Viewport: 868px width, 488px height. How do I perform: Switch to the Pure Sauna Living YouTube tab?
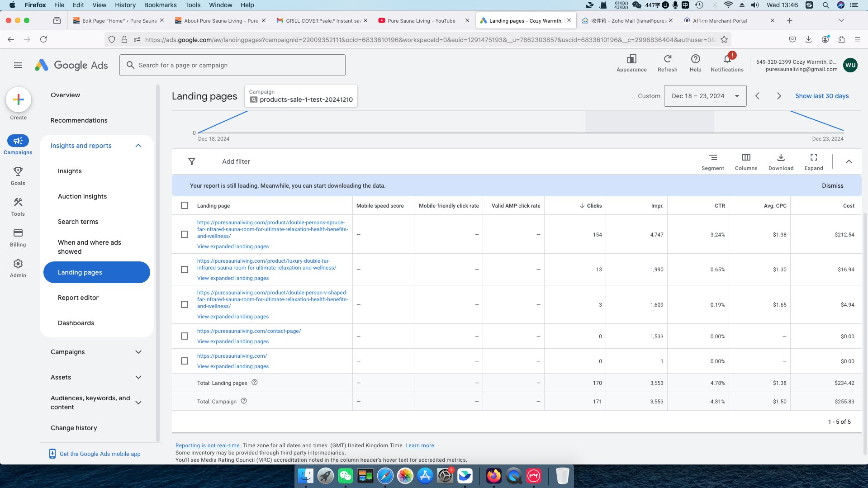pyautogui.click(x=421, y=21)
